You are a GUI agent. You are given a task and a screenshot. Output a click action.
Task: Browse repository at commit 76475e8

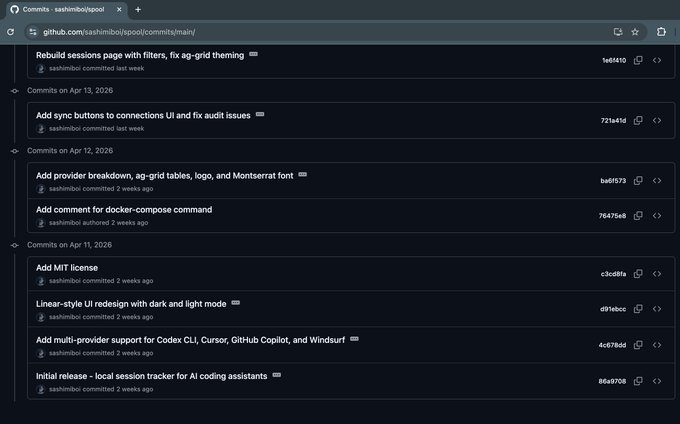(657, 215)
